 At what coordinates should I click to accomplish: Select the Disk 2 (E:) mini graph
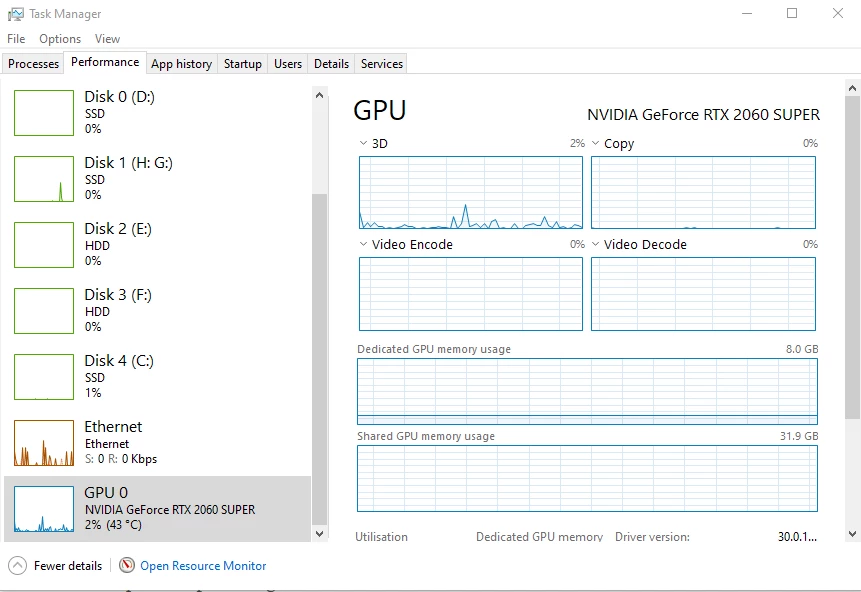44,245
